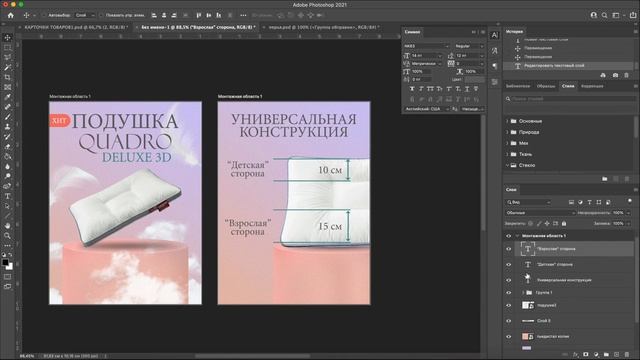
Task: Toggle layer filtering switch on
Action: 630,201
